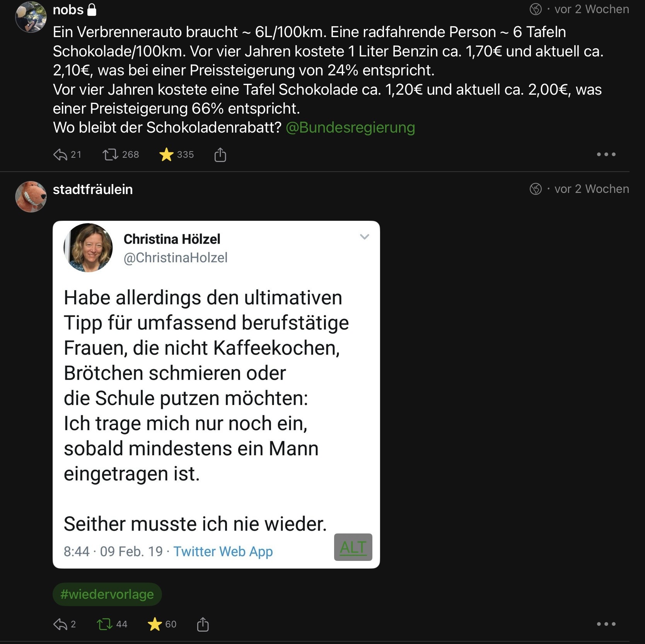Screen dimensions: 645x644
Task: Open the #wiedervorlage hashtag
Action: (x=107, y=594)
